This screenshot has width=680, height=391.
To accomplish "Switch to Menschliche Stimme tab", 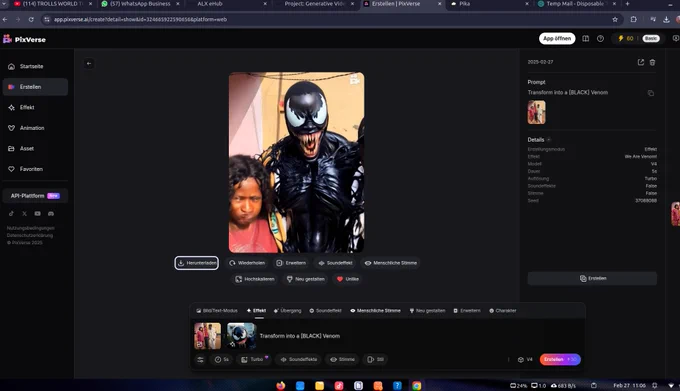I will pyautogui.click(x=376, y=311).
